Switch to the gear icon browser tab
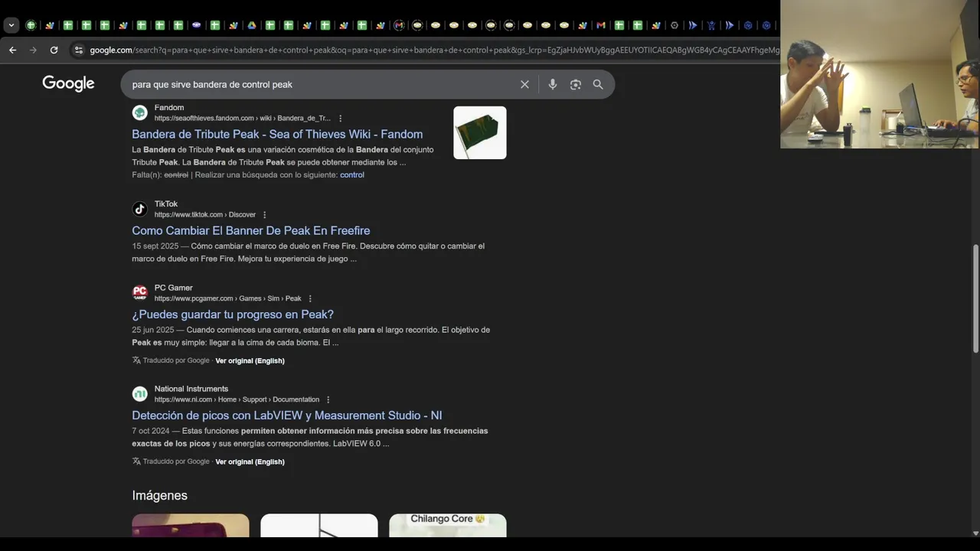 tap(675, 25)
